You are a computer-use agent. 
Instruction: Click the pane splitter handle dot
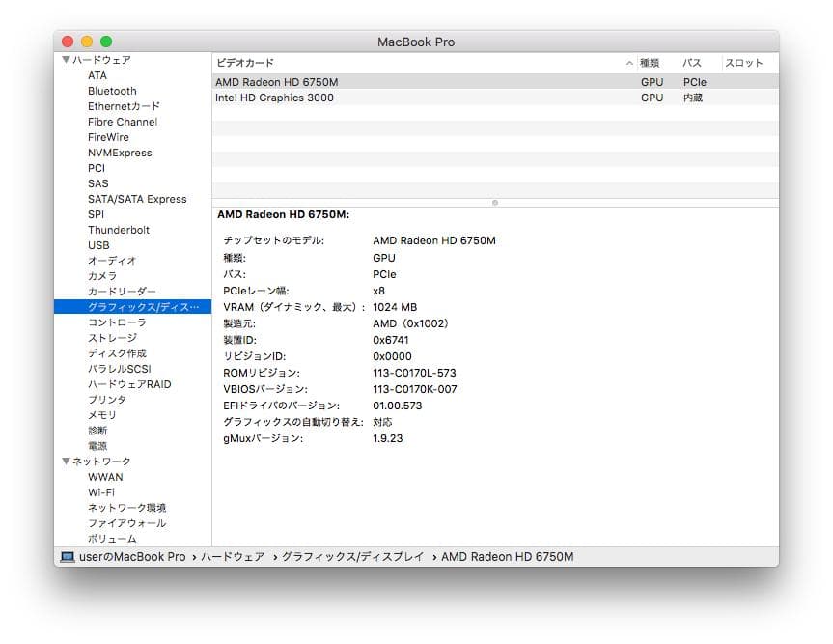pos(495,203)
